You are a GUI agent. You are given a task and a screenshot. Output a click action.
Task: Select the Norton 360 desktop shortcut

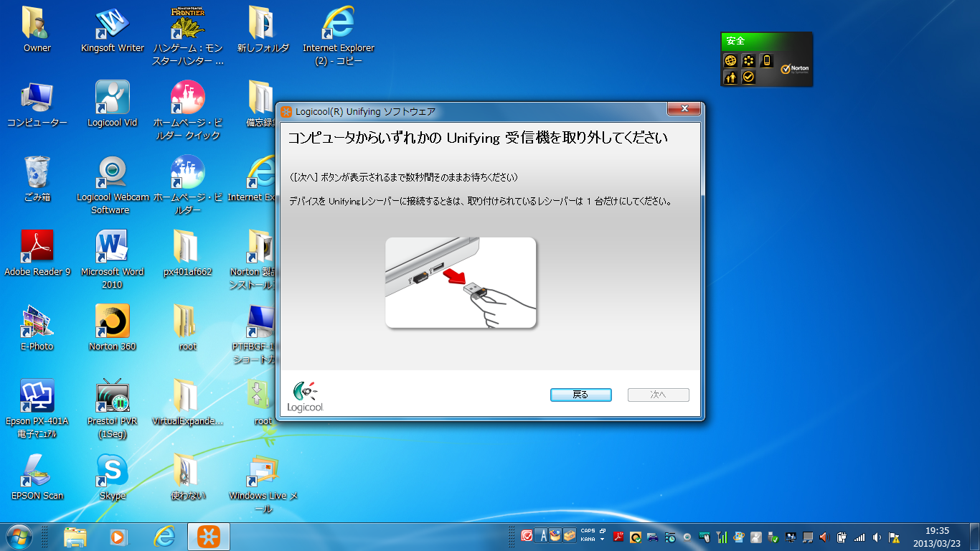113,329
